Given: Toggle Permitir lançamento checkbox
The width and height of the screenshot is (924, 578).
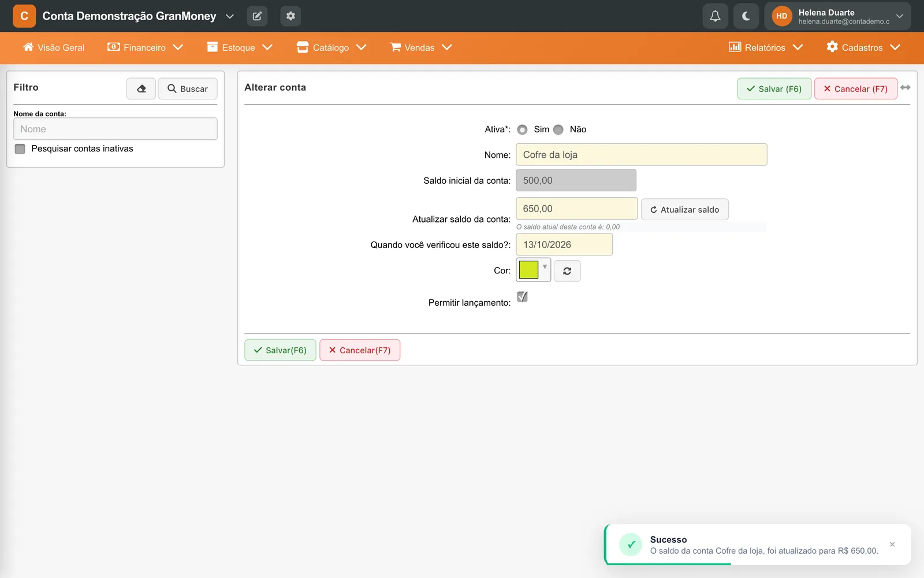Looking at the screenshot, I should point(522,297).
